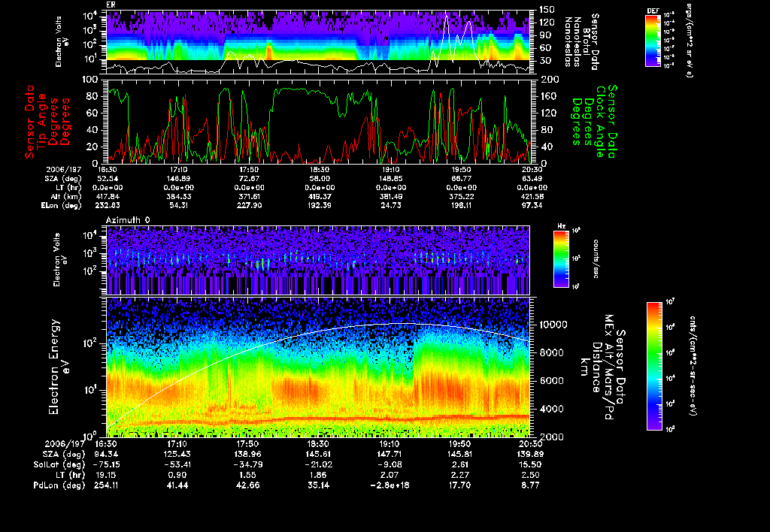Screen dimensions: 770x532
Task: Click the 'ELon (deg)' row label
Action: [x=62, y=205]
